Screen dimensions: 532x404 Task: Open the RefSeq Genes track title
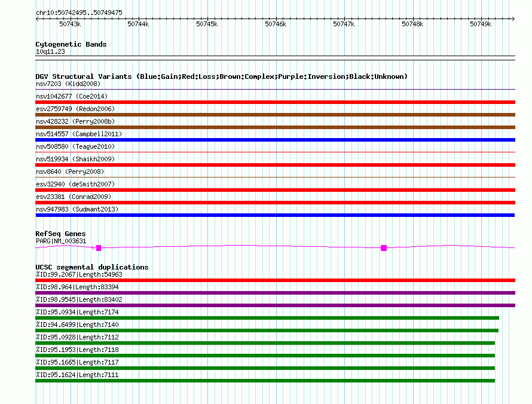click(60, 234)
